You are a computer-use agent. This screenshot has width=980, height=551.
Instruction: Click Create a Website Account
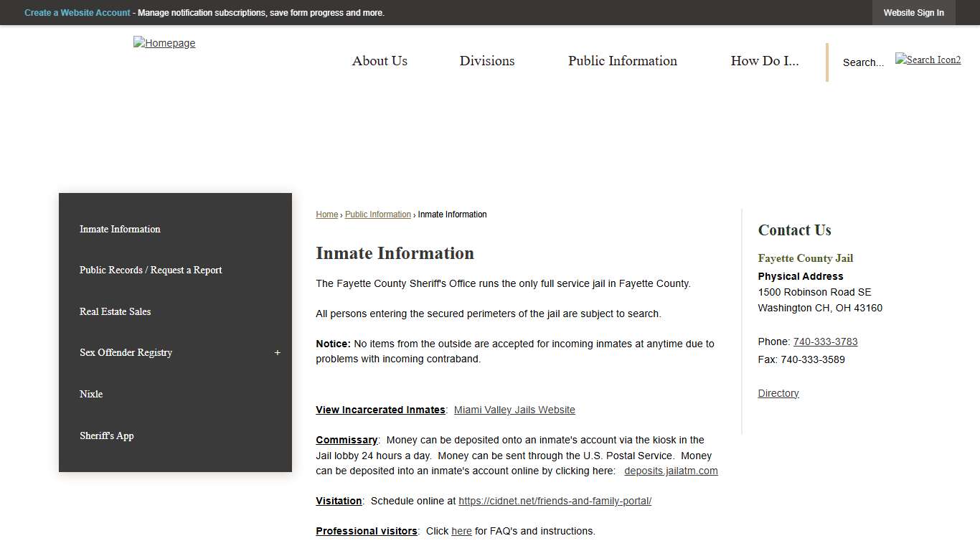(77, 12)
